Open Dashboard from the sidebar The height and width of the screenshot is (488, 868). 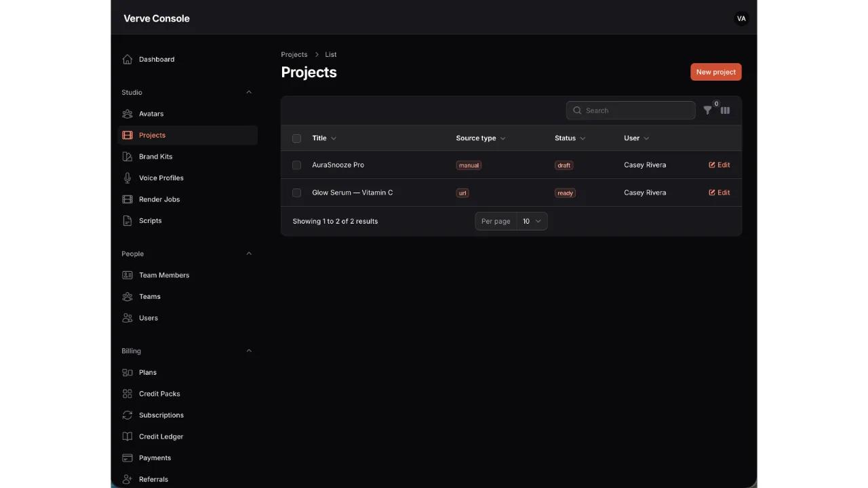click(188, 60)
